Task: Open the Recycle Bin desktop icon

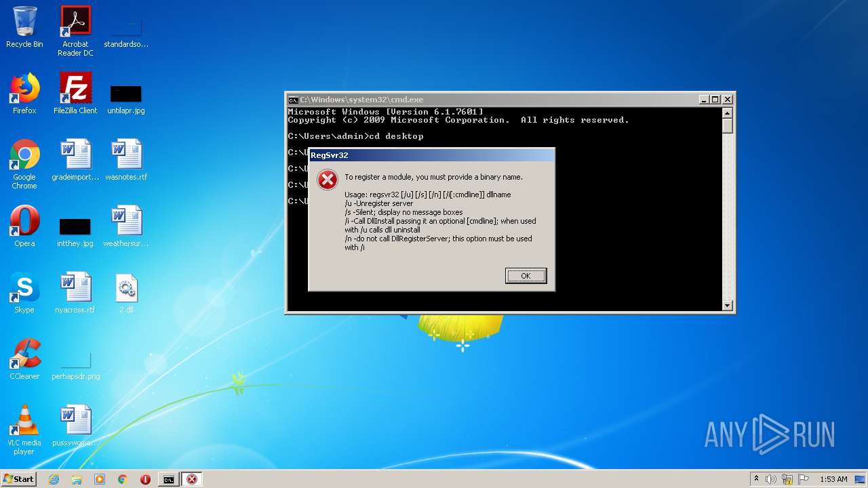Action: [24, 27]
